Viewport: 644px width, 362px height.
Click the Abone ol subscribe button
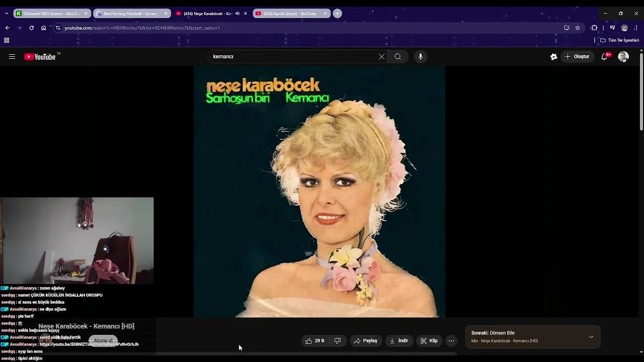[x=103, y=341]
